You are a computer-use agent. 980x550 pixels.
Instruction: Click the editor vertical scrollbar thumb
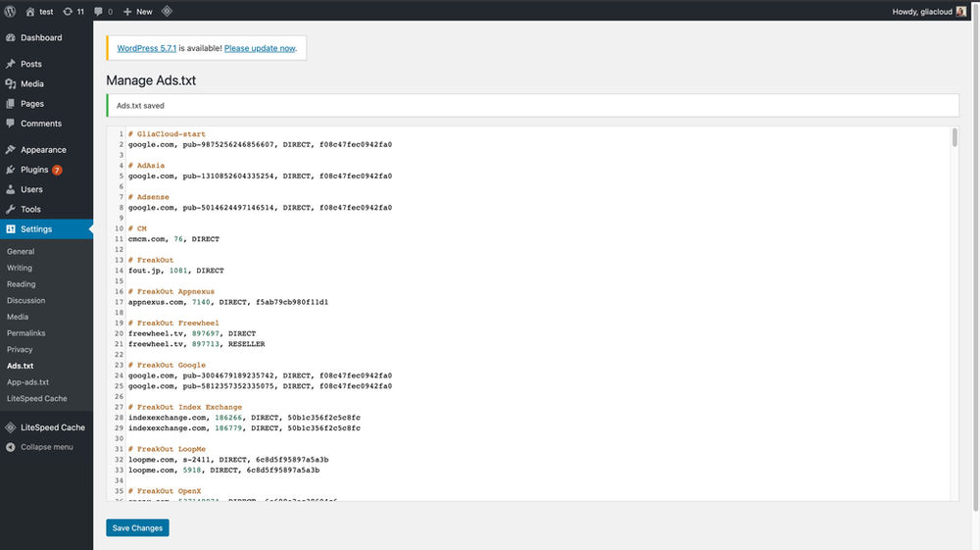pyautogui.click(x=955, y=137)
